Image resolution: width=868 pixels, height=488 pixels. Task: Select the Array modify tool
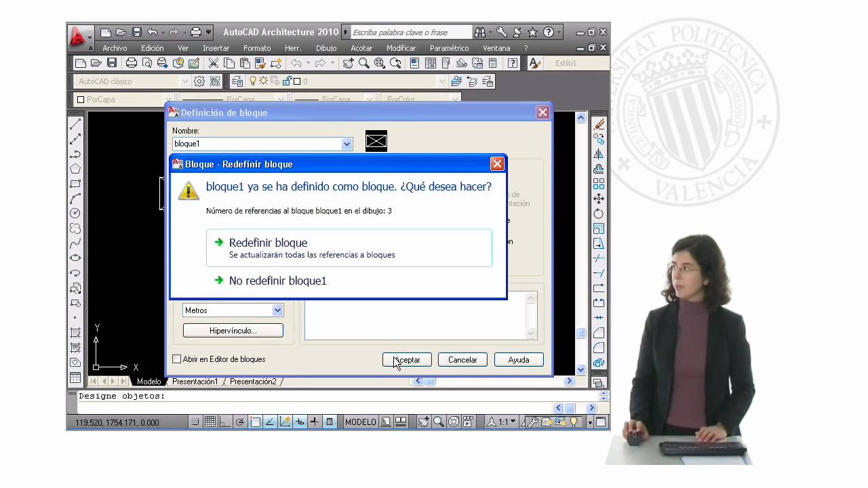point(599,184)
